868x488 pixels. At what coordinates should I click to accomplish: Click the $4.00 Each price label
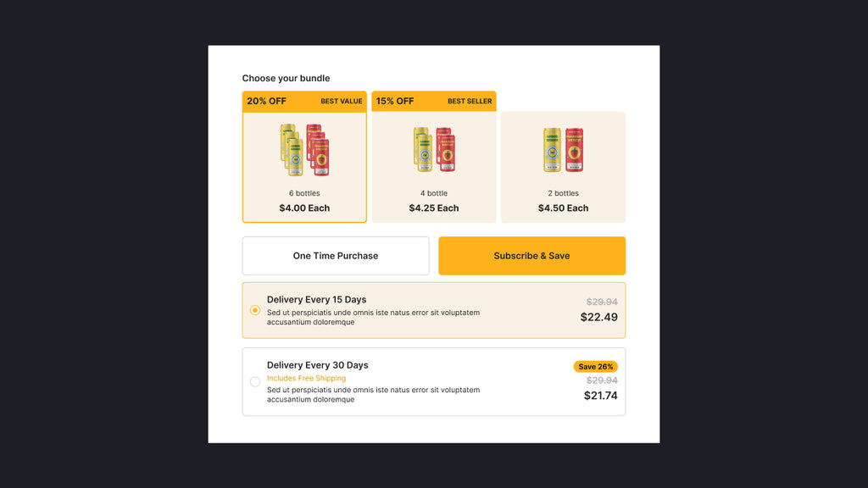[x=304, y=208]
